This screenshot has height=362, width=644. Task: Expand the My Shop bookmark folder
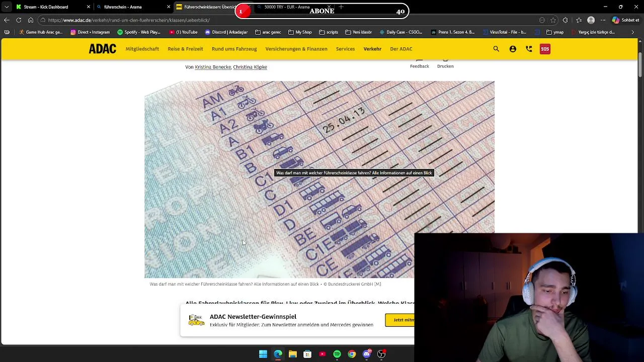pos(300,32)
